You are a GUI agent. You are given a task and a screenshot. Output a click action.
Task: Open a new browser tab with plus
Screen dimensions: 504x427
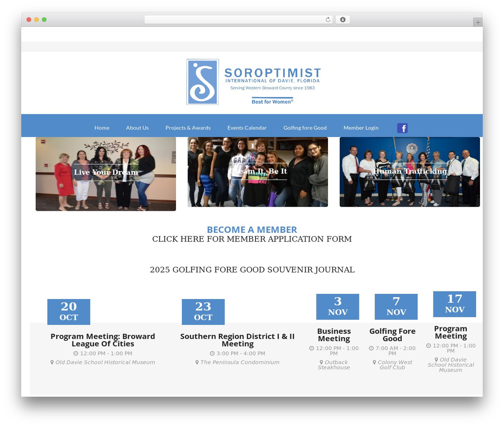coord(478,22)
